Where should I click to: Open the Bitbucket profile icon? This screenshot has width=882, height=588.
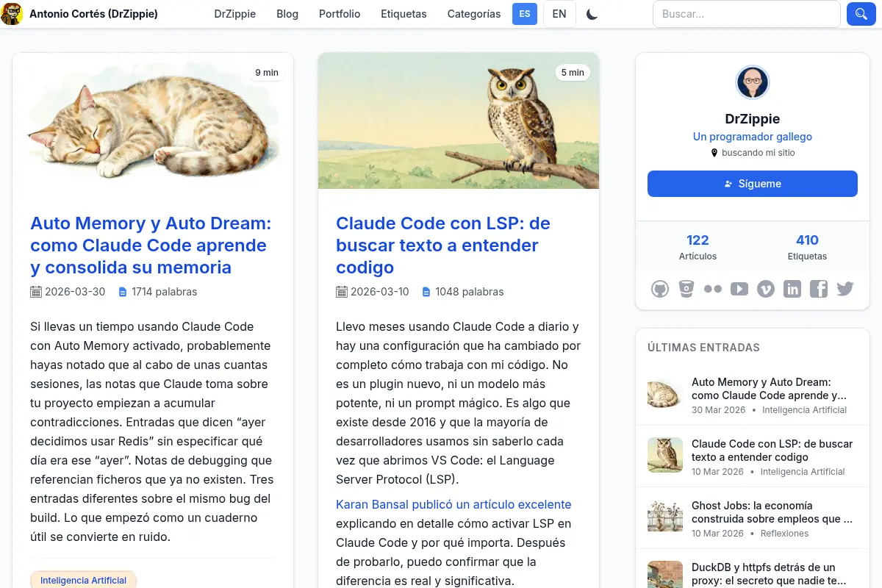point(686,289)
